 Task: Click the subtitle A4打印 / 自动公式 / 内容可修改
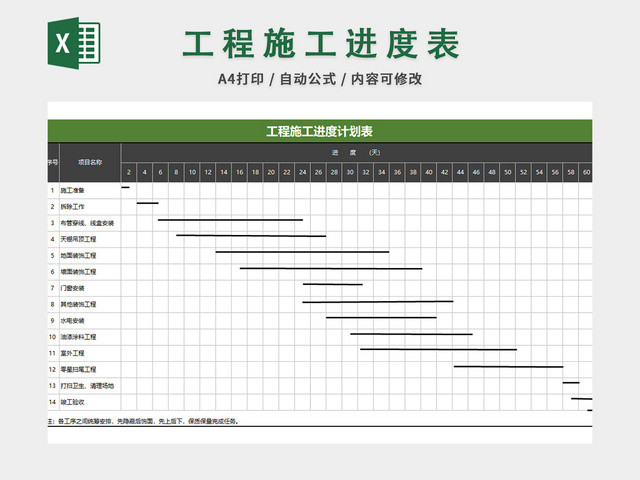[320, 79]
